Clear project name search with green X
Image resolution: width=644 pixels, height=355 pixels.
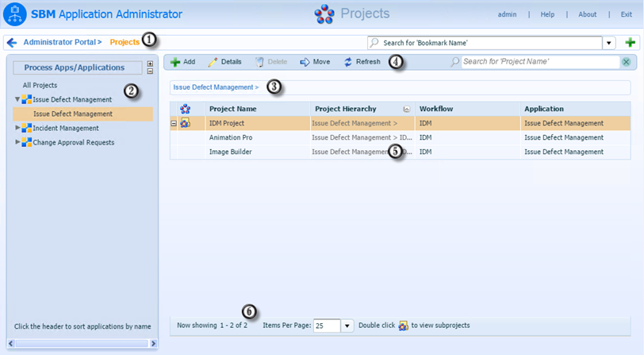click(626, 62)
